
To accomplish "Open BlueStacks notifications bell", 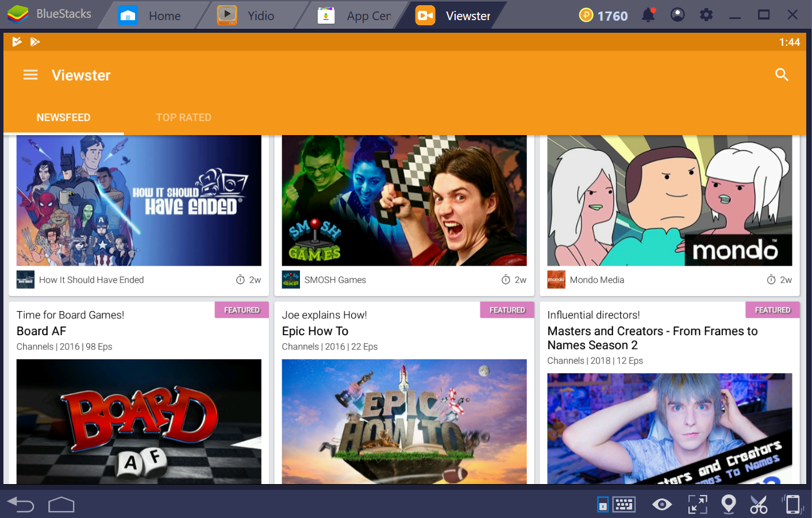I will tap(648, 15).
